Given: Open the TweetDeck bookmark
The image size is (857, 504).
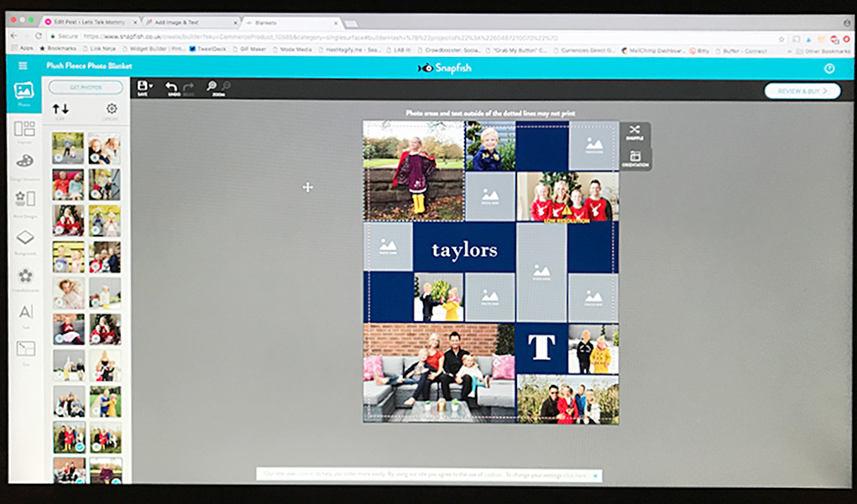Looking at the screenshot, I should point(207,49).
